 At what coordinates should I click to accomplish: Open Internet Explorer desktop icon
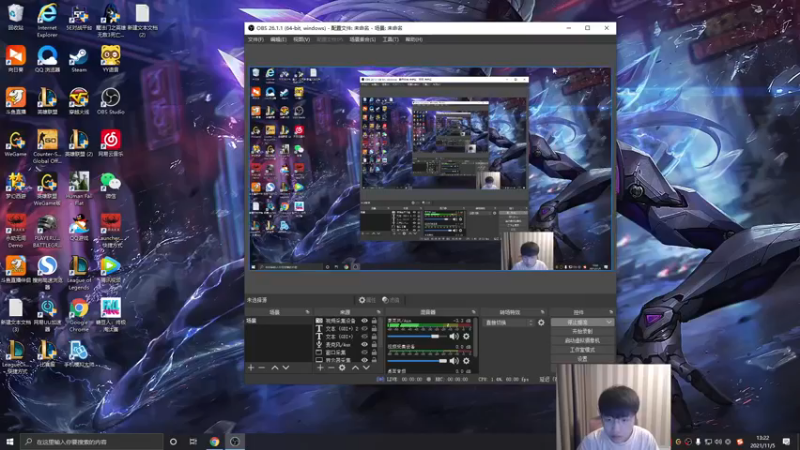[47, 20]
